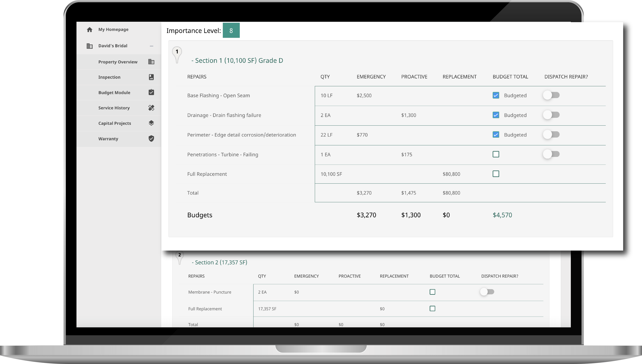Viewport: 642px width, 364px height.
Task: Click the BUDGET TOTAL column header in Section 1
Action: tap(510, 77)
